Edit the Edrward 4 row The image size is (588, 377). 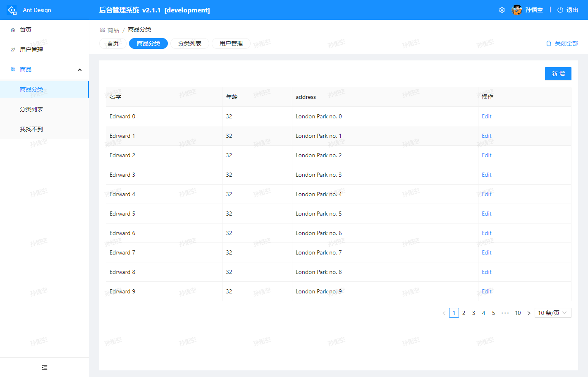[487, 194]
